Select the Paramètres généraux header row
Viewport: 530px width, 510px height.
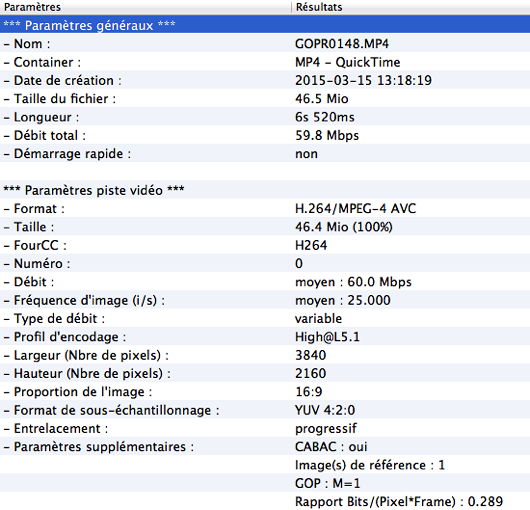tap(265, 25)
